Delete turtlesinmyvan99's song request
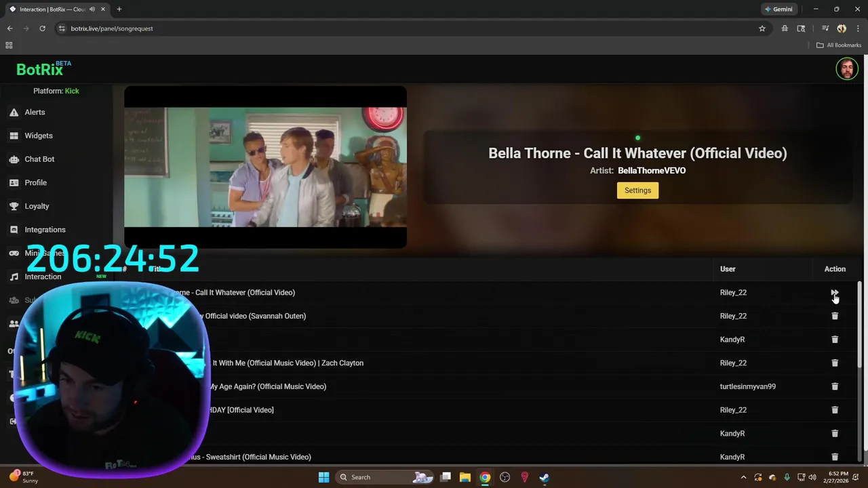This screenshot has height=488, width=868. tap(835, 386)
